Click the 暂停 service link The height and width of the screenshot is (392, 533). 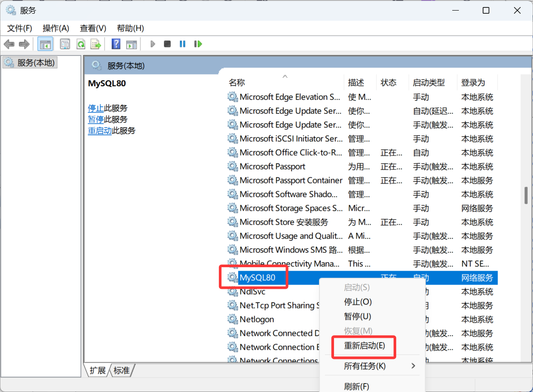(96, 119)
